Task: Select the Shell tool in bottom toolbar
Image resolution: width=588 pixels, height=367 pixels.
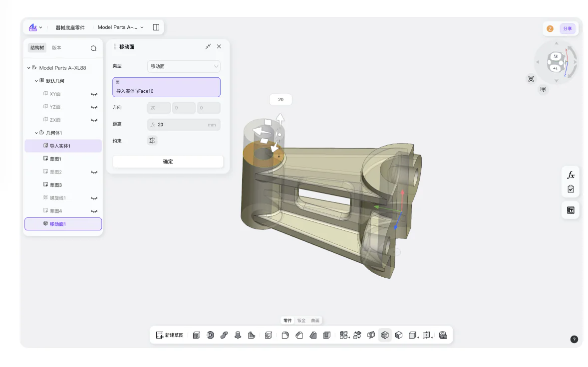Action: [x=327, y=335]
